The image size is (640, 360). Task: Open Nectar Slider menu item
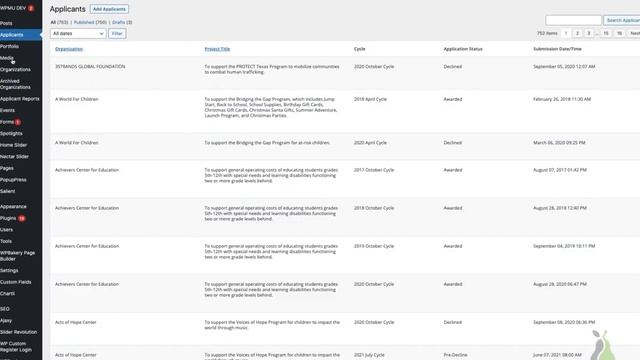14,156
